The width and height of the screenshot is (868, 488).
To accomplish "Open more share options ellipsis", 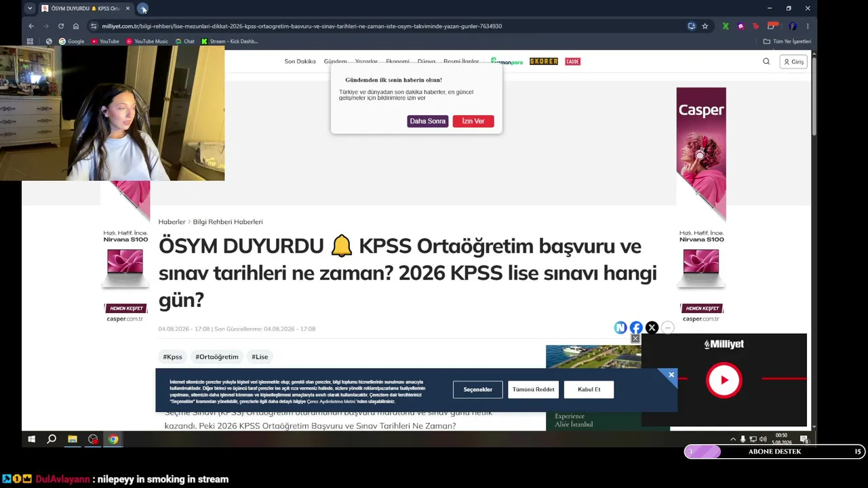I will (x=667, y=328).
